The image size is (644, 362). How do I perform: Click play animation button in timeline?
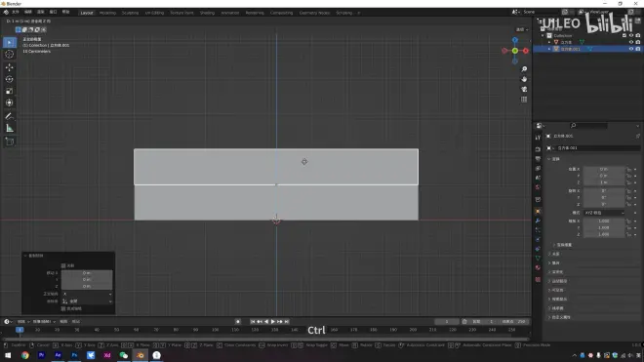272,322
